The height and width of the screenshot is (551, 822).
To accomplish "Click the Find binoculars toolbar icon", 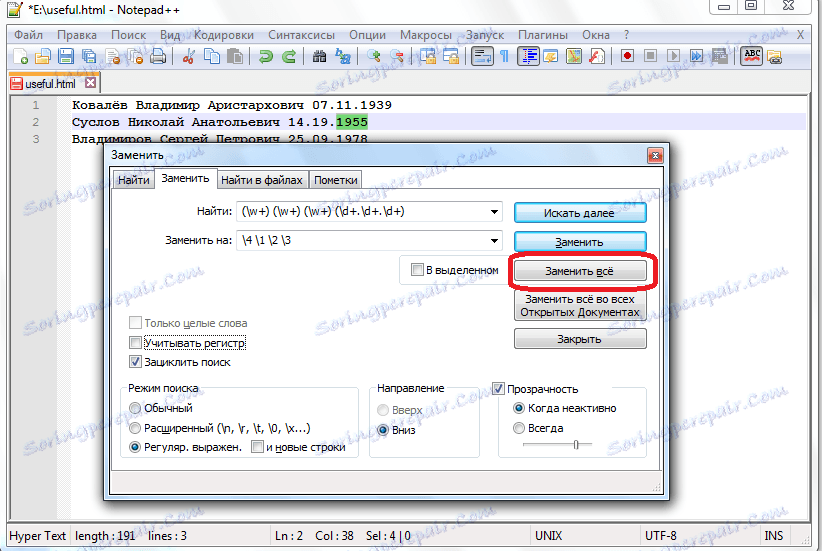I will tap(319, 56).
